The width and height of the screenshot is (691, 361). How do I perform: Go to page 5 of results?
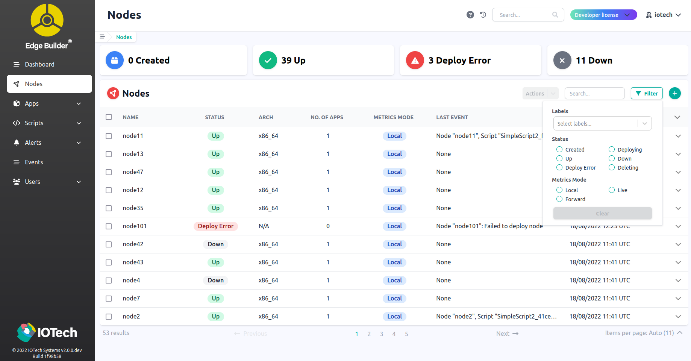pyautogui.click(x=406, y=334)
